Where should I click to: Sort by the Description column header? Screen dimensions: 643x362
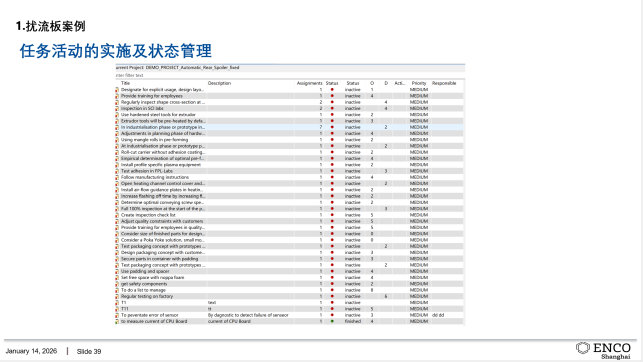pos(219,83)
